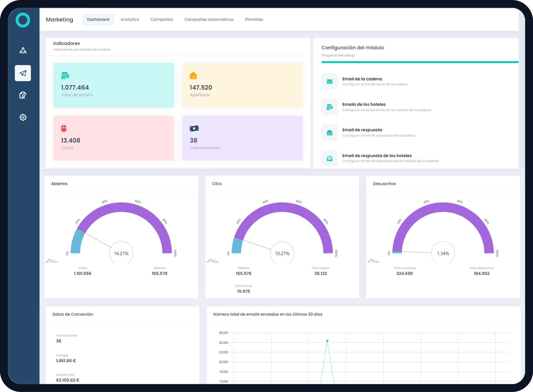Screen dimensions: 533x392
Task: Switch to the Analytics tab
Action: (130, 19)
